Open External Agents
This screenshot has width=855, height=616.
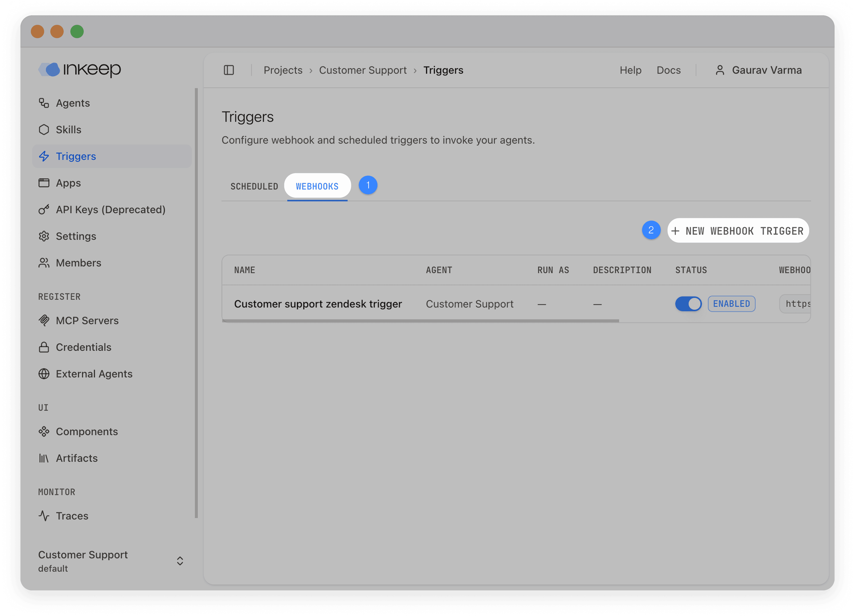(94, 374)
